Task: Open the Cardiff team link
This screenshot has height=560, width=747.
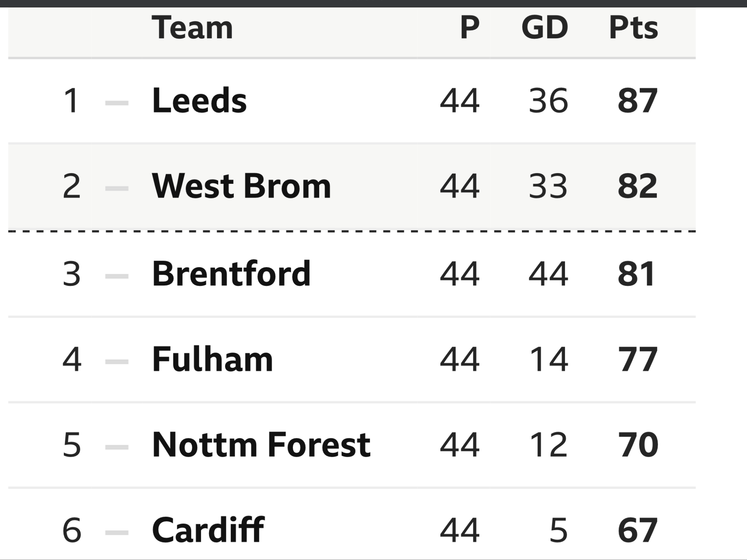Action: click(x=208, y=530)
